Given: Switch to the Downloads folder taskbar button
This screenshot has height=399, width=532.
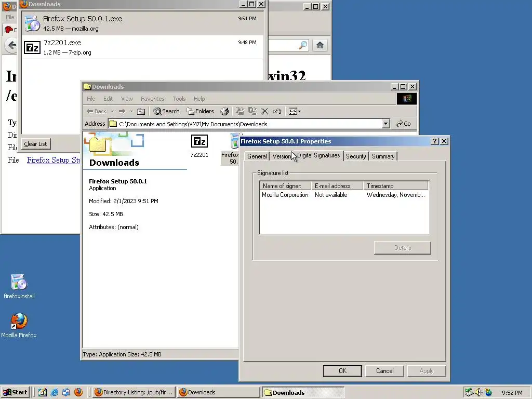Looking at the screenshot, I should point(303,393).
